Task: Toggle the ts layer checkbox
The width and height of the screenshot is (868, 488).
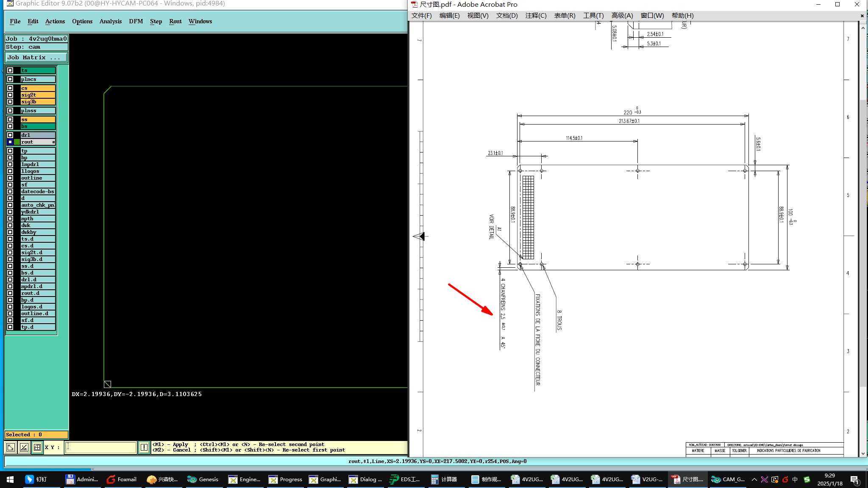Action: click(10, 70)
